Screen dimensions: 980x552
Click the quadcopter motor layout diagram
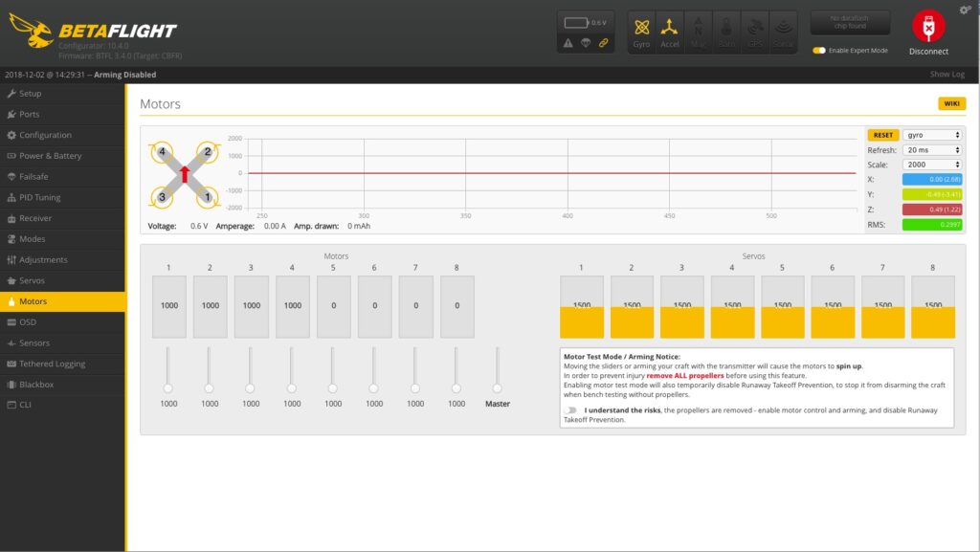(185, 174)
